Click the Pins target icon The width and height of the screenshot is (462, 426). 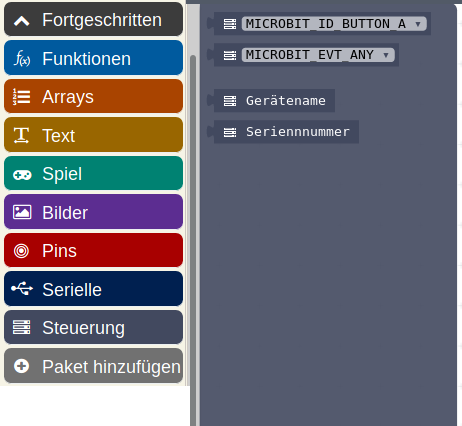(x=21, y=251)
